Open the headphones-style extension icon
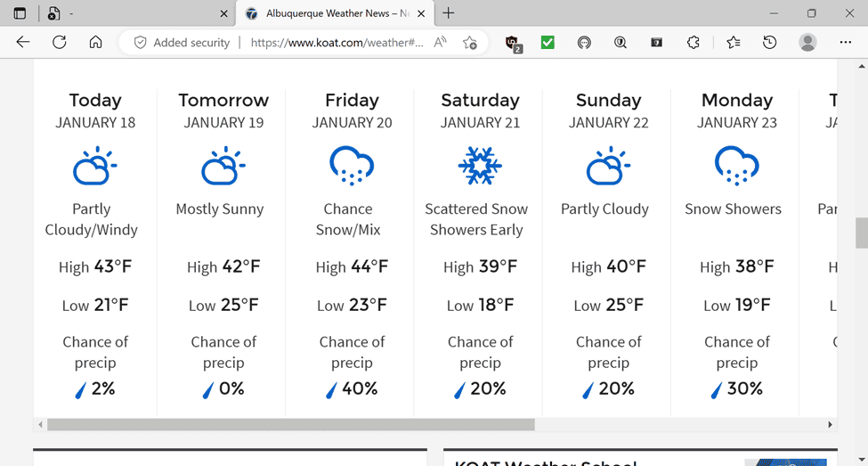Image resolution: width=868 pixels, height=466 pixels. pos(584,42)
